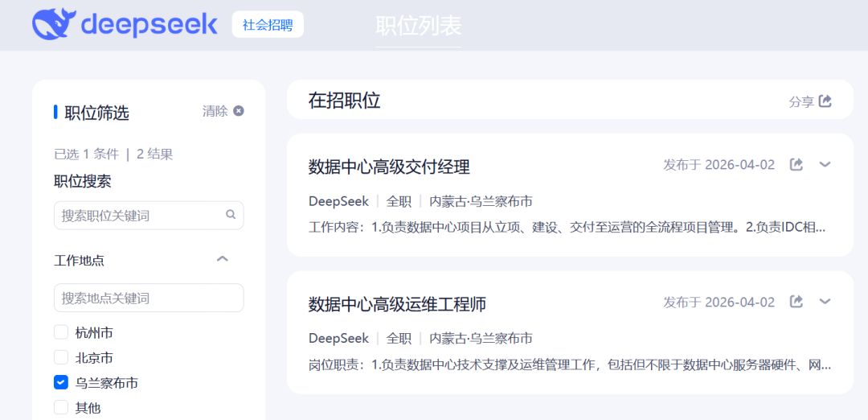Expand the 数据中心高级运维工程师 job details

825,302
